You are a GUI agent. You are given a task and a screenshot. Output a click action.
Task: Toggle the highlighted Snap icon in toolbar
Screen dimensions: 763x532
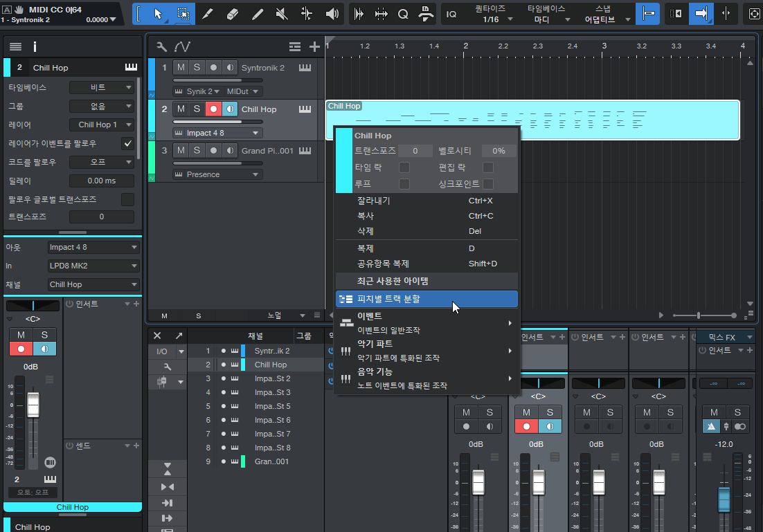[648, 14]
